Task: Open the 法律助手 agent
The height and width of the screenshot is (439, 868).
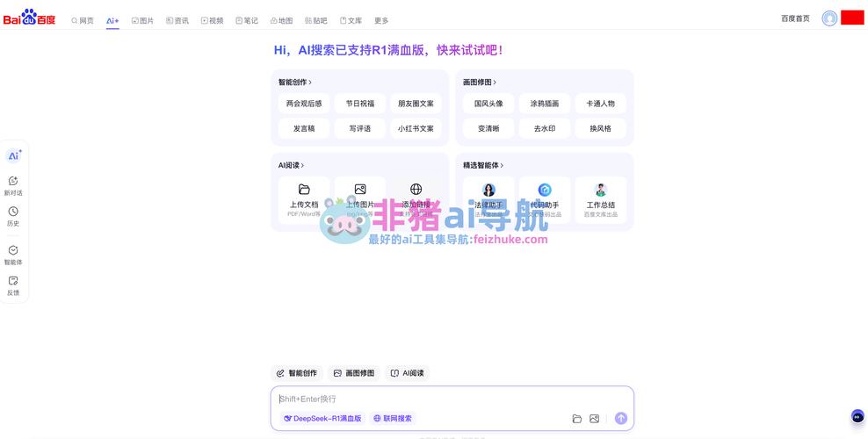Action: point(488,200)
